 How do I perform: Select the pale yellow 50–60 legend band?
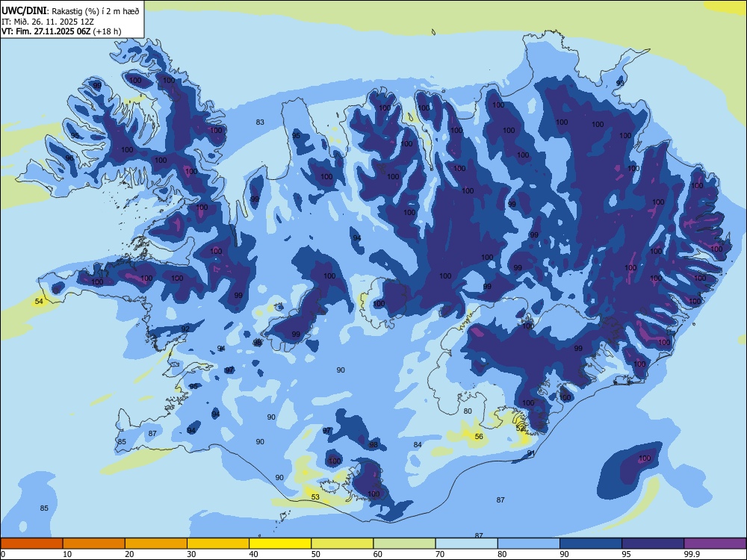[342, 544]
